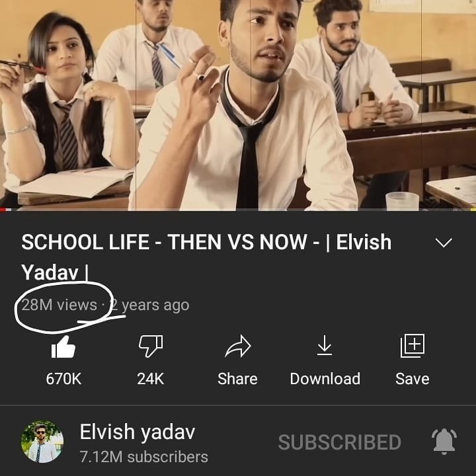Viewport: 476px width, 476px height.
Task: Tap the thumbs-down dislike icon
Action: tap(151, 346)
